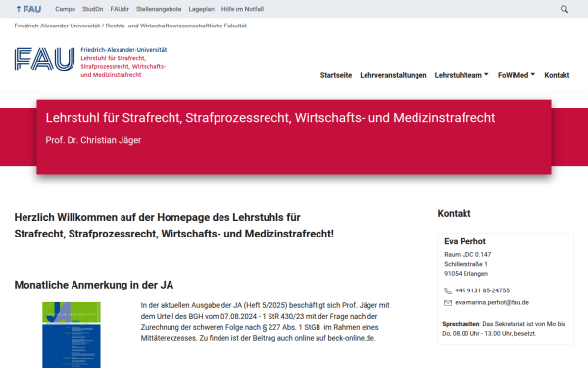The height and width of the screenshot is (368, 588).
Task: Open Lehrveranstaltungen menu item
Action: click(393, 75)
